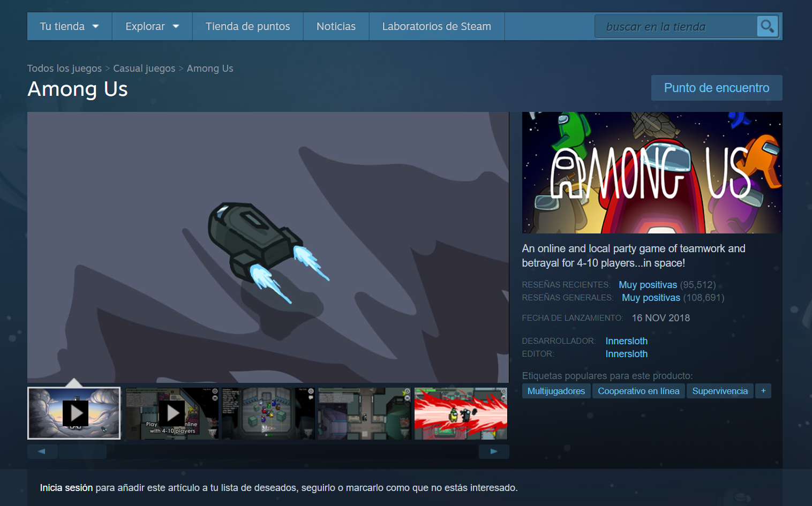The image size is (812, 506).
Task: View the red kill animation screenshot thumbnail
Action: click(461, 413)
